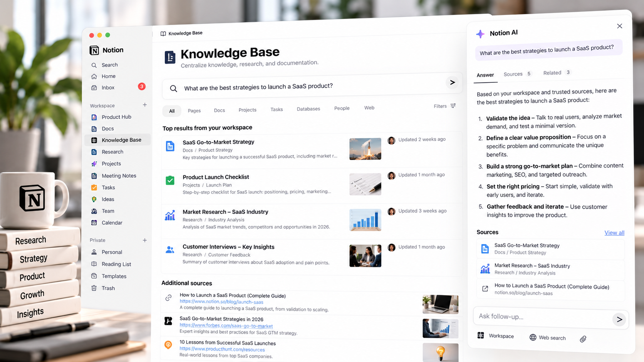644x362 pixels.
Task: Open Product Launch Checklist result title
Action: [216, 177]
